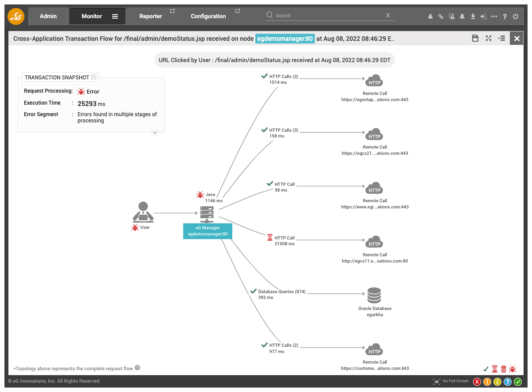This screenshot has width=532, height=392.
Task: Select the User person icon
Action: click(x=143, y=212)
